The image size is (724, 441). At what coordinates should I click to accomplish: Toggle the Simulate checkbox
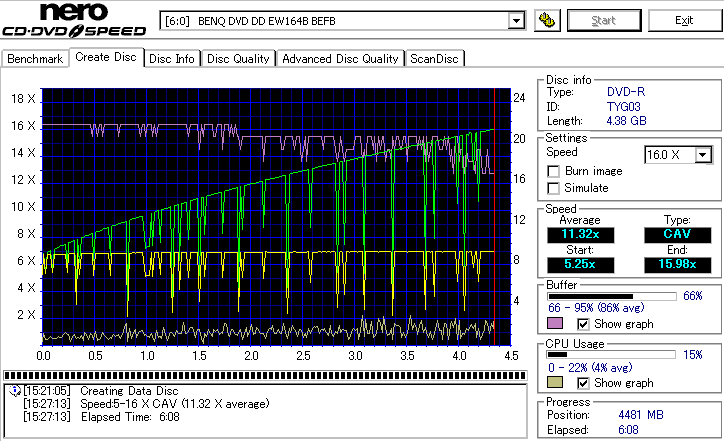553,188
